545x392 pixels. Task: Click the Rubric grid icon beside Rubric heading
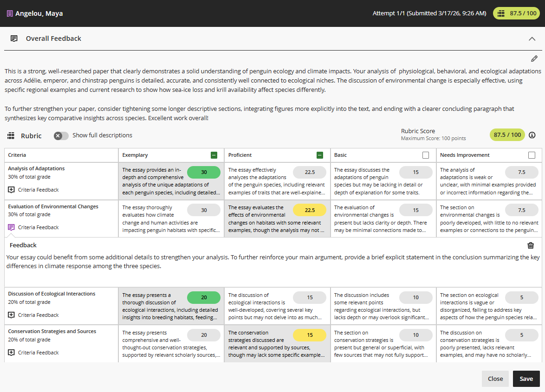pyautogui.click(x=11, y=136)
